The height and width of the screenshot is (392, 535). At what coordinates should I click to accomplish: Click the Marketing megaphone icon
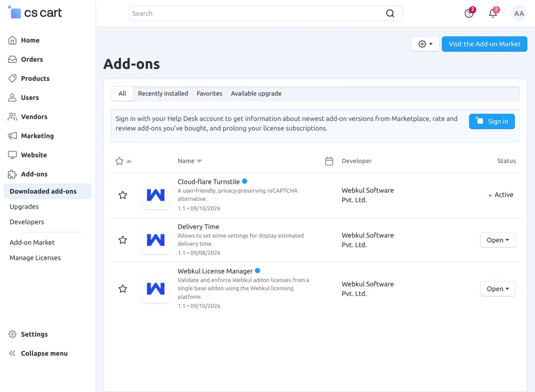click(12, 136)
